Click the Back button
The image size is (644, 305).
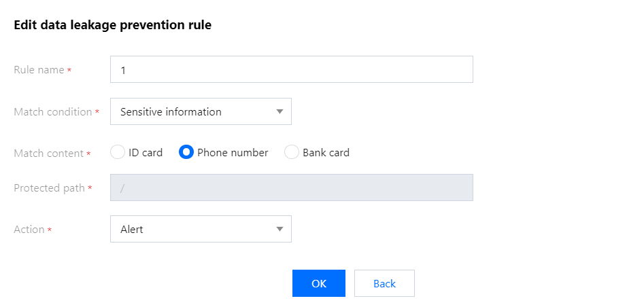pyautogui.click(x=384, y=283)
